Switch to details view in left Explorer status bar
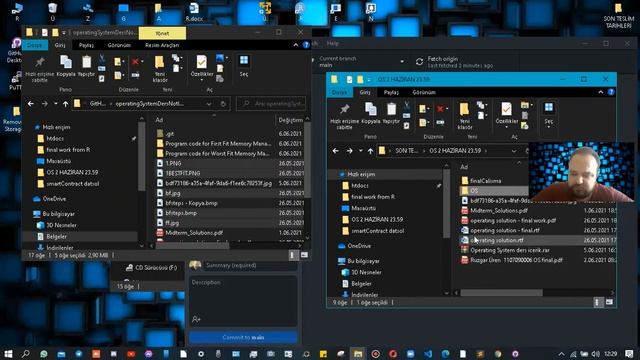The image size is (640, 360). tap(292, 255)
